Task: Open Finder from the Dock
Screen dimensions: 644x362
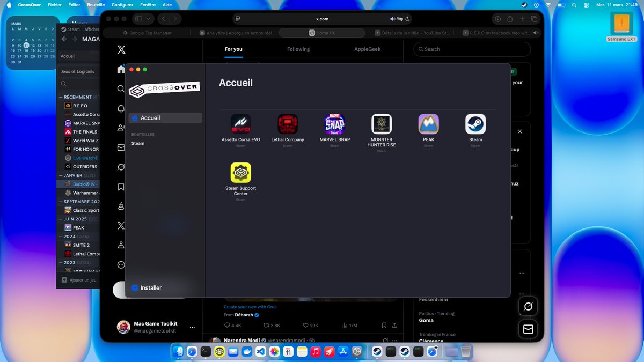Action: (178, 351)
